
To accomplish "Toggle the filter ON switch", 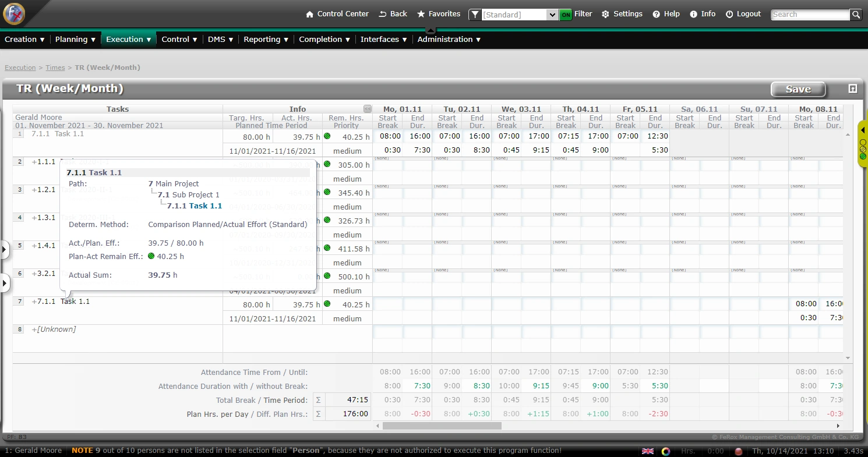I will point(566,15).
